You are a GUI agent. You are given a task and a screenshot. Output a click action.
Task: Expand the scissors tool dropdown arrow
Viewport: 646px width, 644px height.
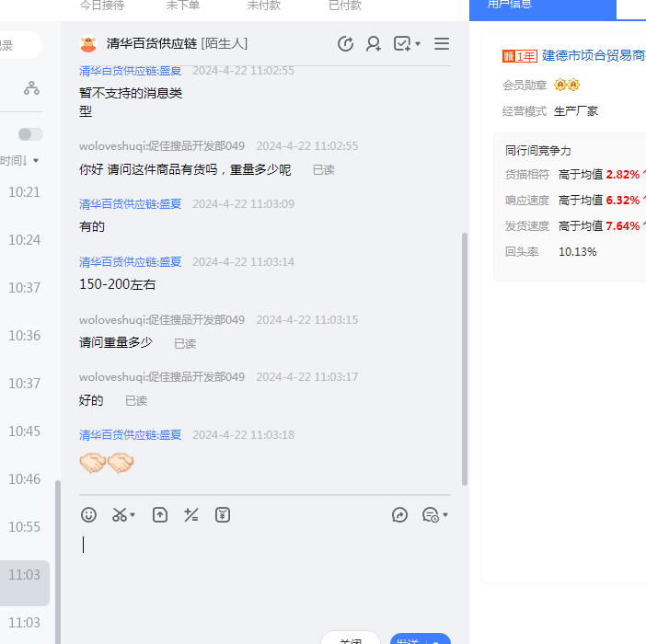133,515
